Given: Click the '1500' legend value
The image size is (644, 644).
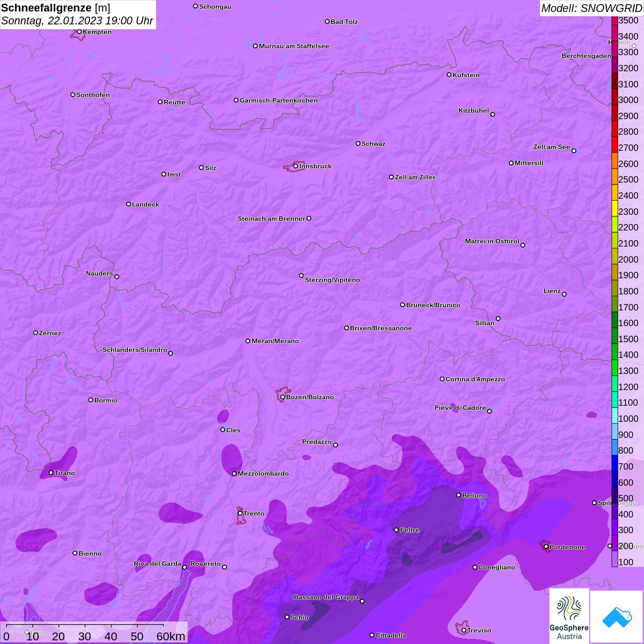Looking at the screenshot, I should click(628, 339).
